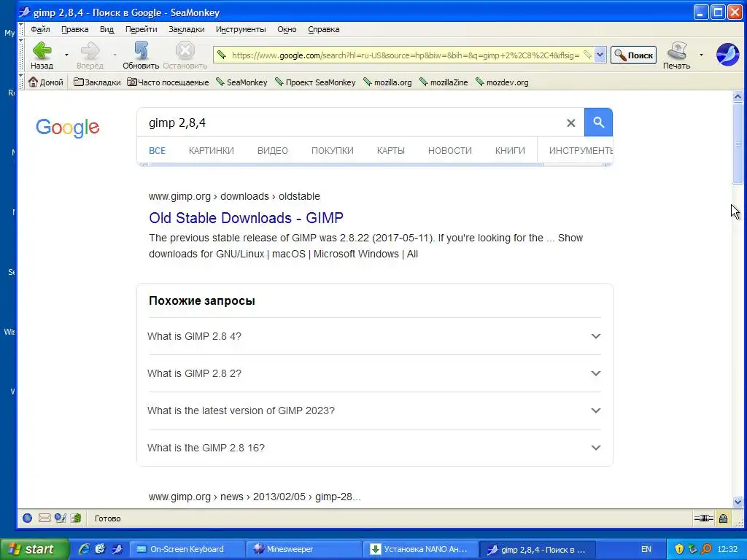Click the page scrollbar down arrow
Viewport: 747px width, 560px height.
(738, 502)
